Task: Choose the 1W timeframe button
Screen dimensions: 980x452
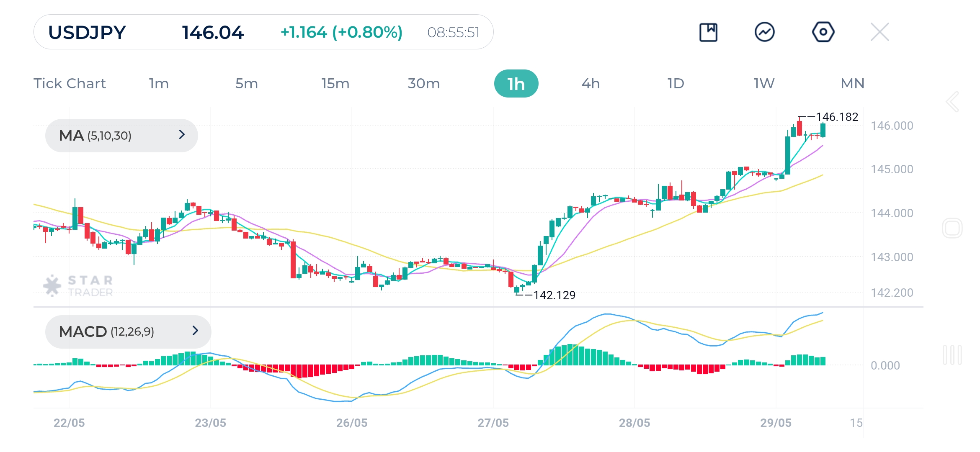Action: [764, 84]
